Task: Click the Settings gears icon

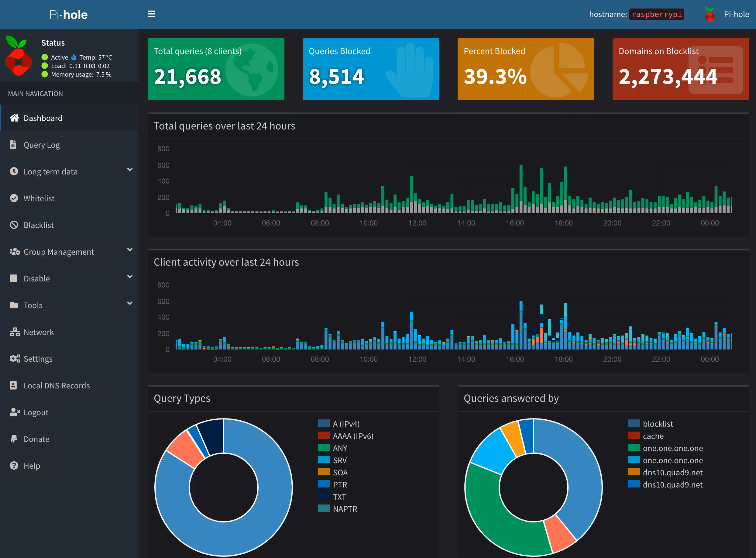Action: (x=15, y=358)
